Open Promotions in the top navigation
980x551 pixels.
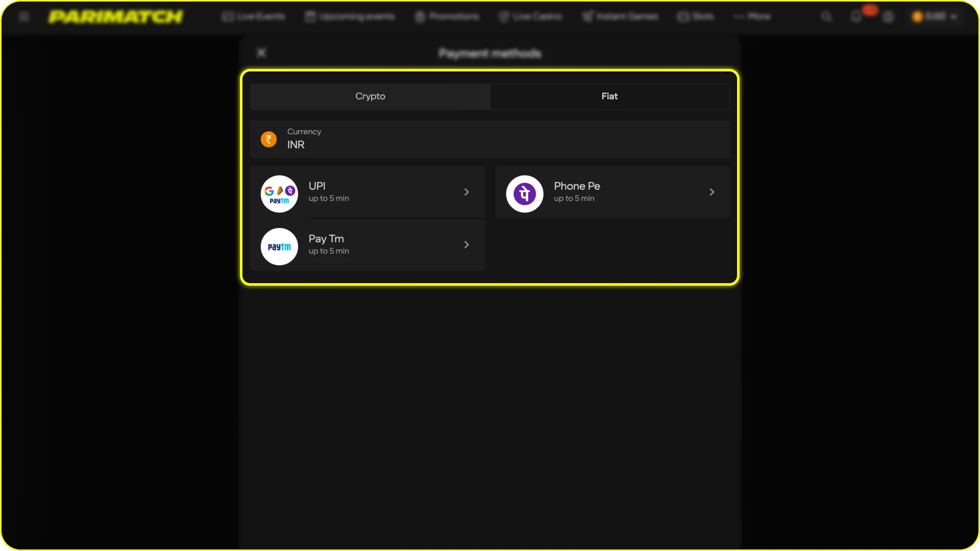447,17
